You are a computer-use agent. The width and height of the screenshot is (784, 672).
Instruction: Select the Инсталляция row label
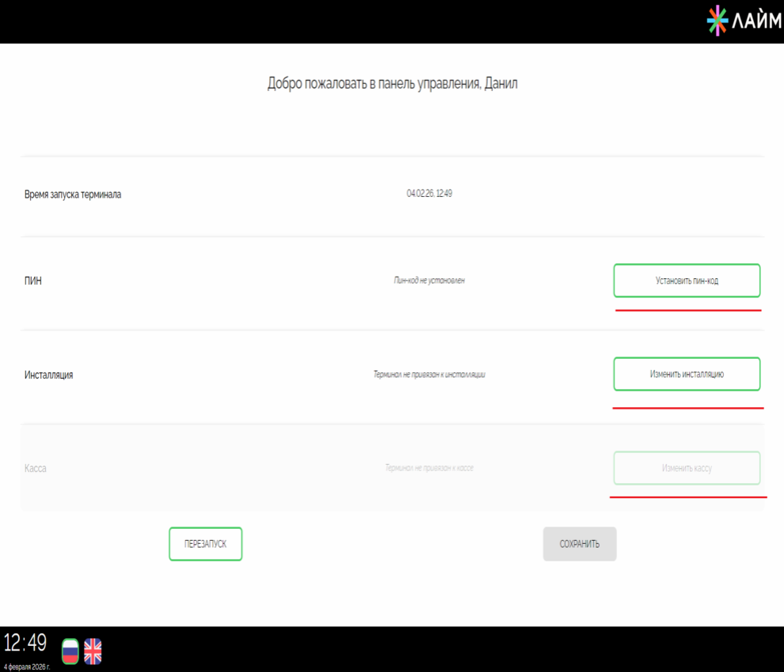pos(49,375)
